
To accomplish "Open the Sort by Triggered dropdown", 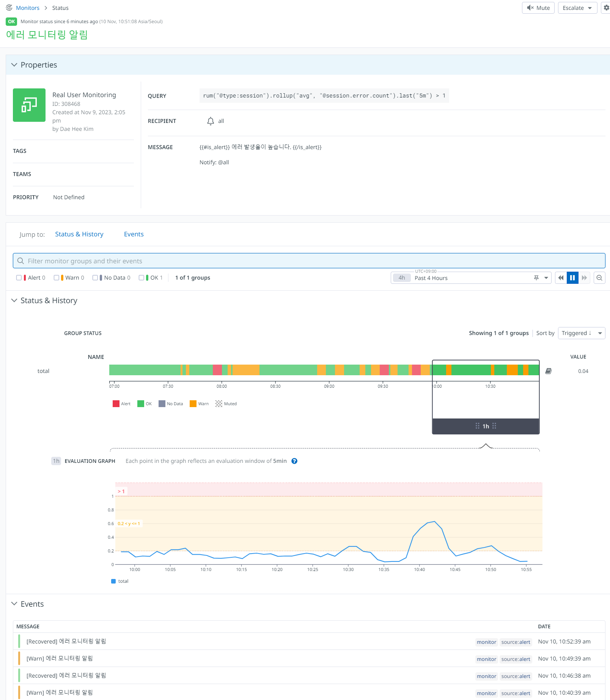I will coord(582,333).
